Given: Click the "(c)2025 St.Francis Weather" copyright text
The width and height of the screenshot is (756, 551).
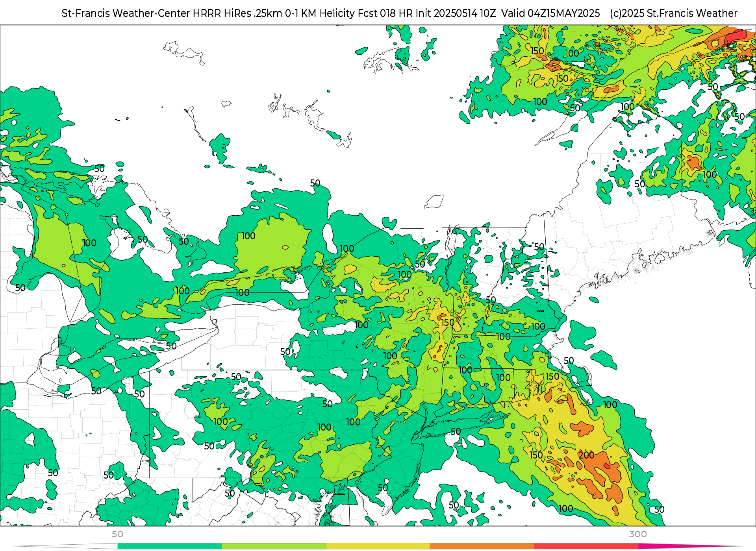Looking at the screenshot, I should pos(674,13).
